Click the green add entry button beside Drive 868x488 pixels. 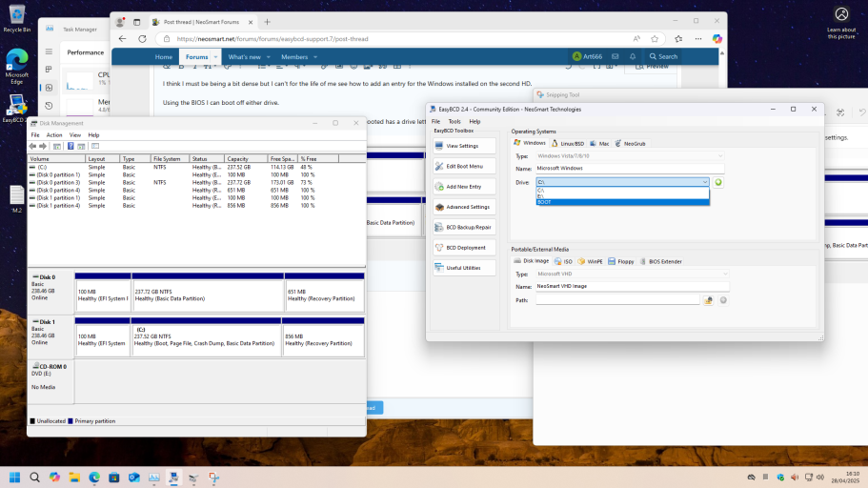(718, 182)
